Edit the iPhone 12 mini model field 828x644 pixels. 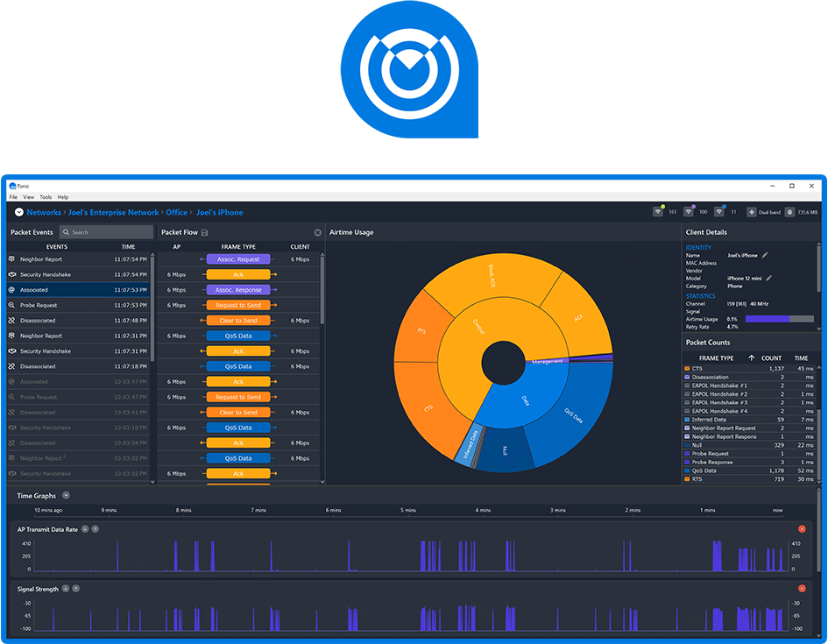768,279
